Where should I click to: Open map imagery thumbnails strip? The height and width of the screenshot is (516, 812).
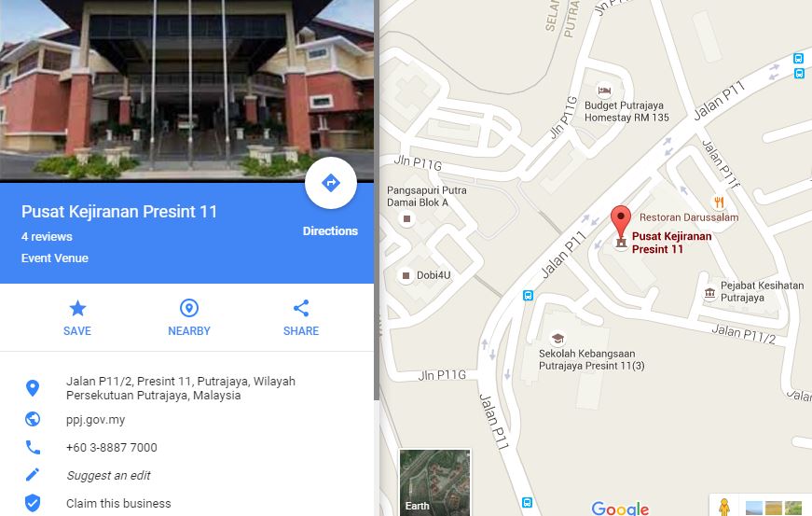click(774, 508)
